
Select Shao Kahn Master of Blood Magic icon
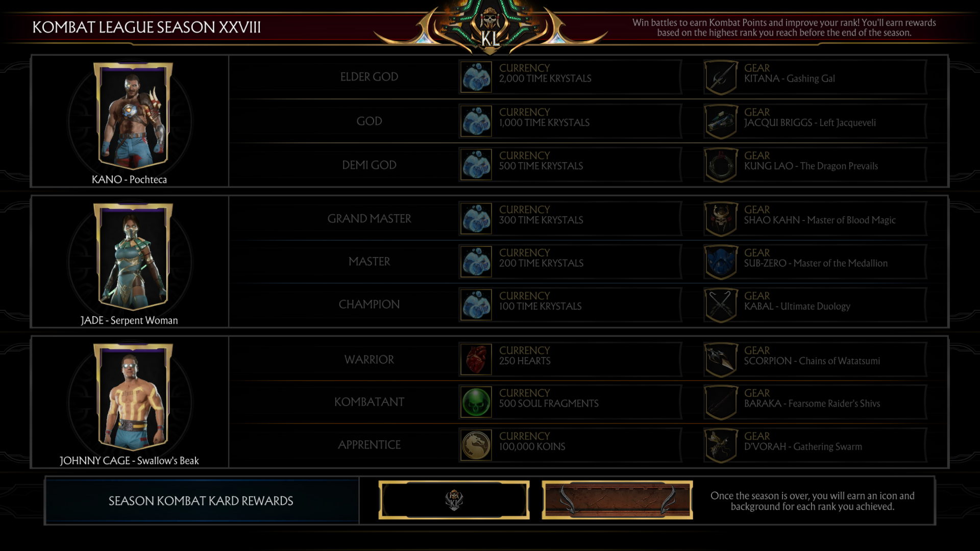coord(721,219)
